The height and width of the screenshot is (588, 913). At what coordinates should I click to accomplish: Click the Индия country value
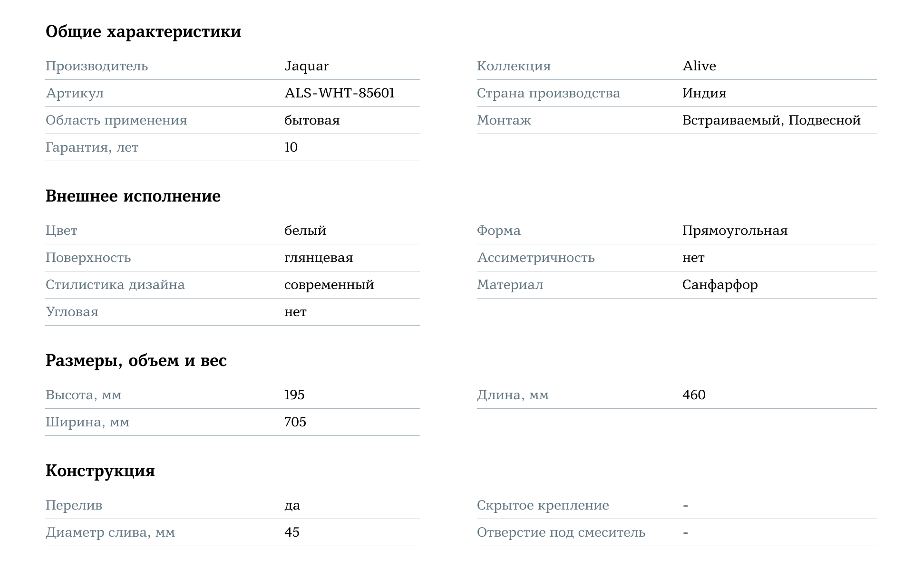tap(704, 93)
